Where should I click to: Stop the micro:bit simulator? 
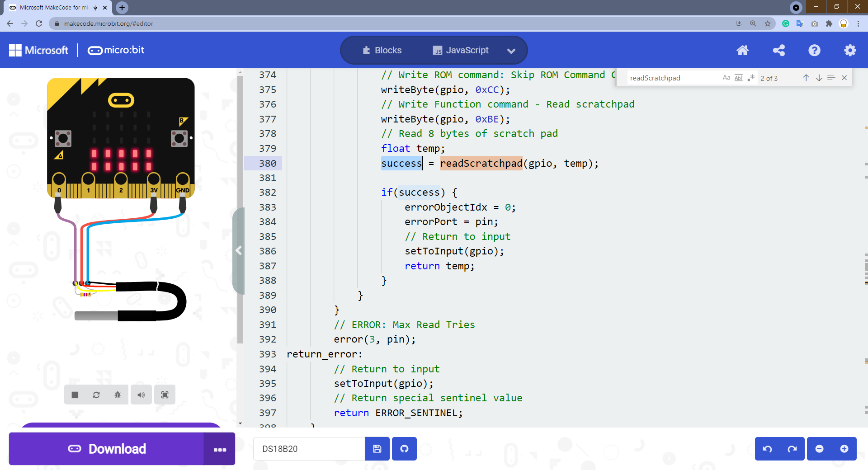click(x=75, y=395)
